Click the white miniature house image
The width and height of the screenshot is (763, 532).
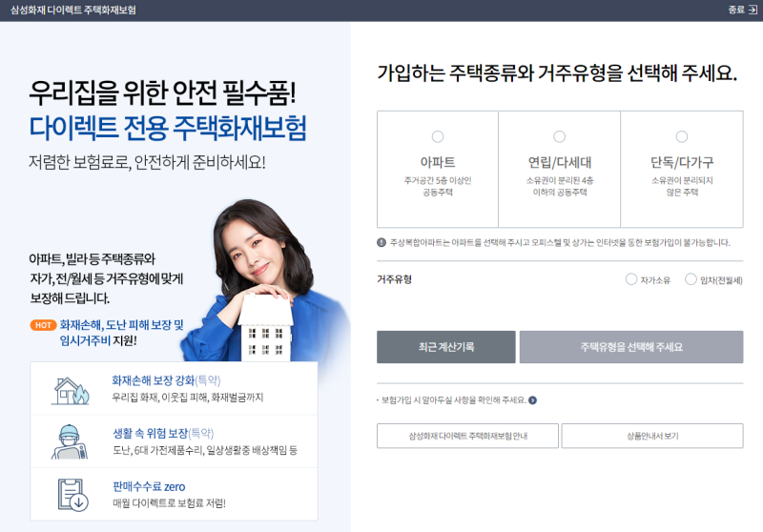tap(266, 328)
